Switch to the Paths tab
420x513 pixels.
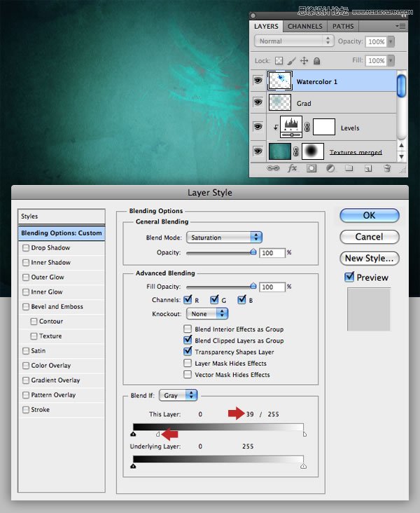(343, 27)
